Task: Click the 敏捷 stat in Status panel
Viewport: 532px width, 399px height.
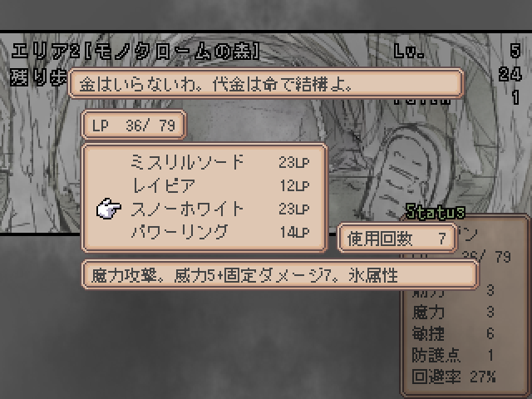Action: [x=453, y=333]
